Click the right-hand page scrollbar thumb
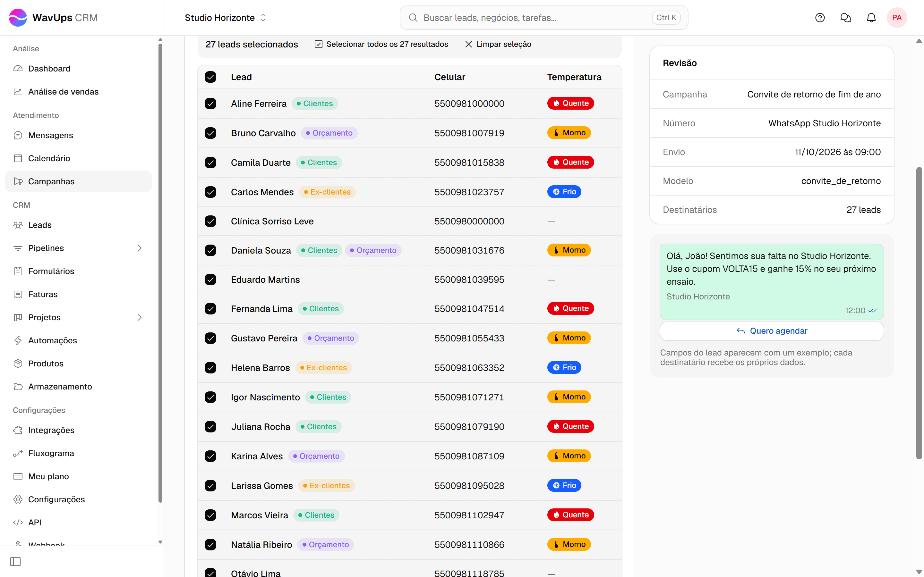Screen dimensions: 924x577 click(x=919, y=313)
